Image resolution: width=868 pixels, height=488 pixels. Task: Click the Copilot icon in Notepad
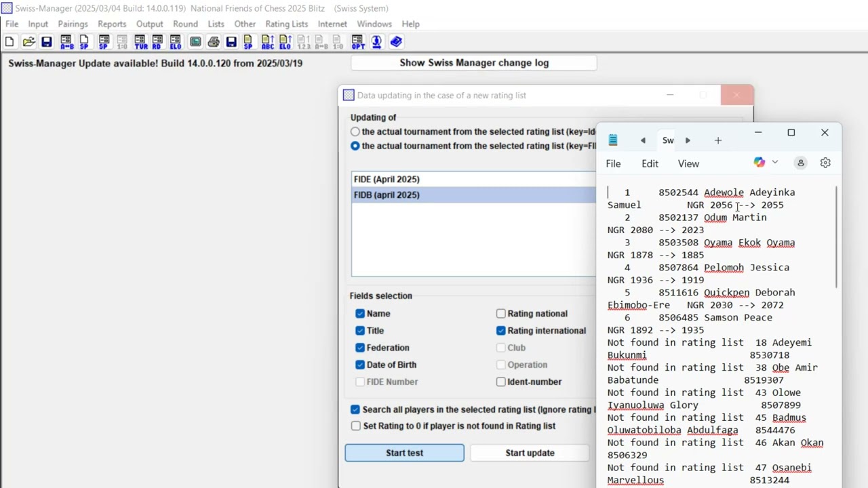759,163
